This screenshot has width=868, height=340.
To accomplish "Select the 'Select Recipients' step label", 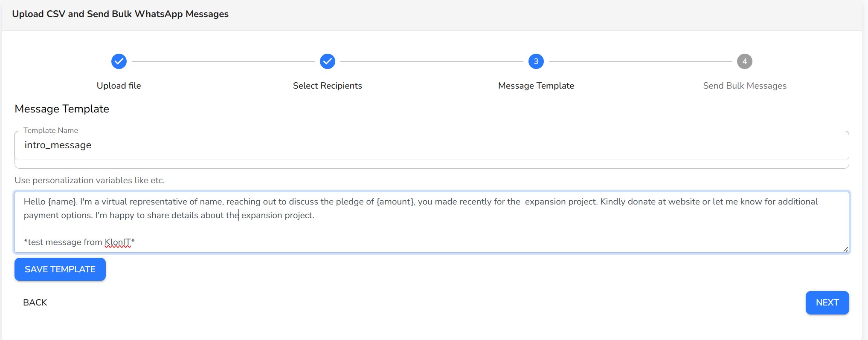I will tap(327, 86).
